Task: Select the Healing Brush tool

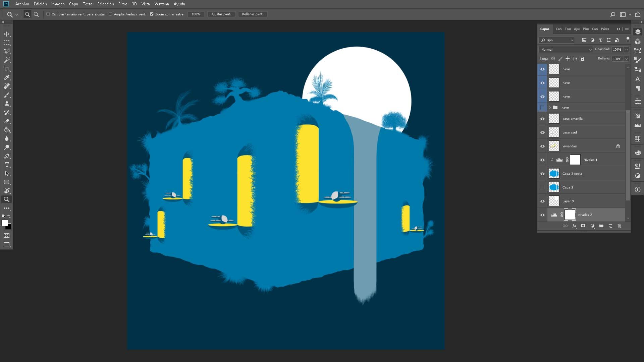Action: click(x=7, y=86)
